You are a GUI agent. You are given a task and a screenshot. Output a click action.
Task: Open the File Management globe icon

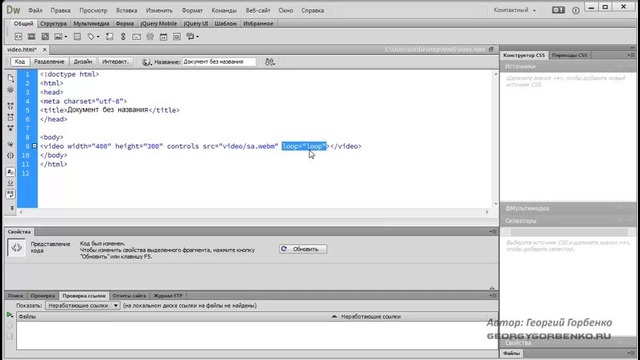click(146, 62)
